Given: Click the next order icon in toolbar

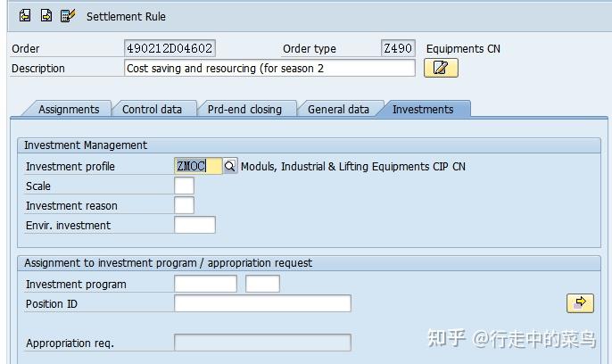Looking at the screenshot, I should point(46,16).
